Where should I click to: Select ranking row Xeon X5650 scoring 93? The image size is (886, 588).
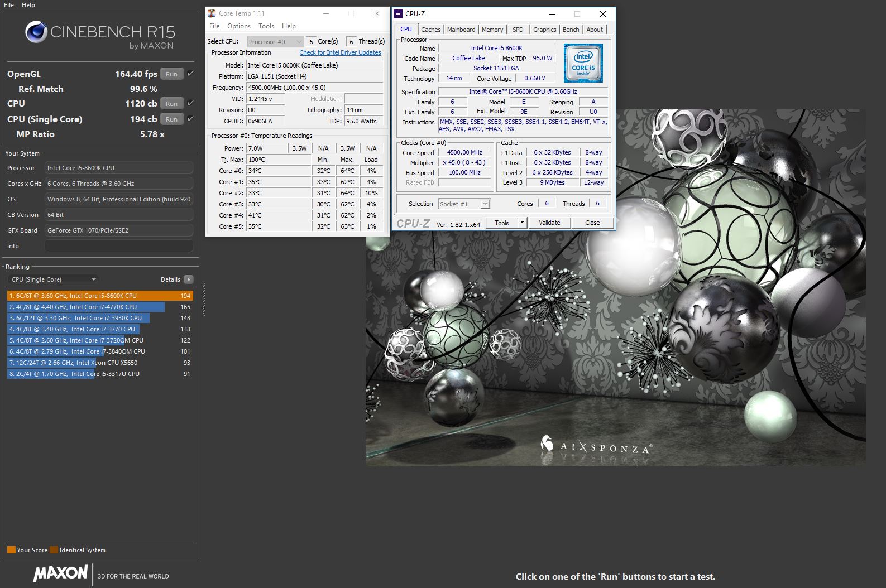[x=100, y=363]
